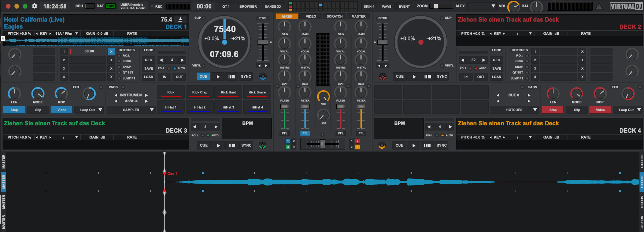Toggle ROLL loop mode on Deck 1

[x=169, y=69]
